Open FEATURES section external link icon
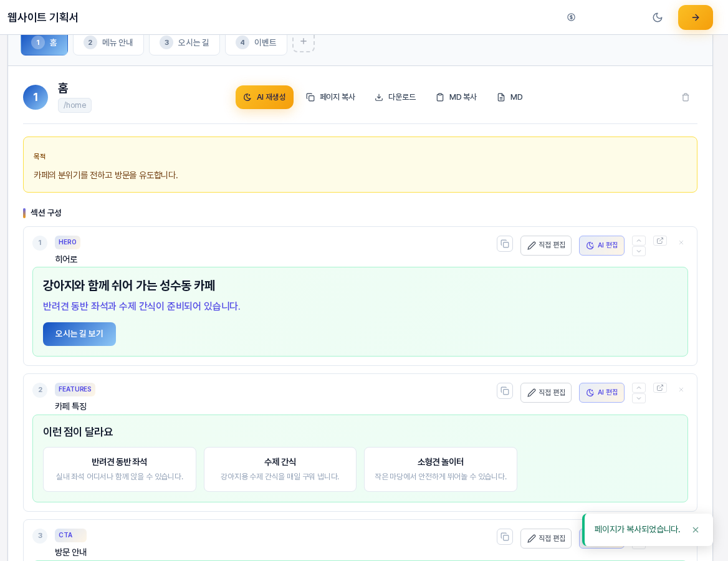The height and width of the screenshot is (561, 728). (x=659, y=388)
